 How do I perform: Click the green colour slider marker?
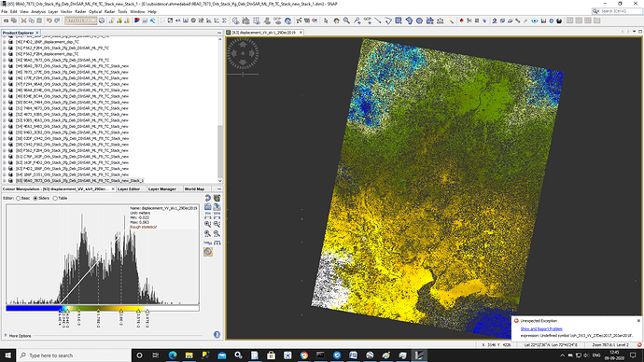(78, 312)
